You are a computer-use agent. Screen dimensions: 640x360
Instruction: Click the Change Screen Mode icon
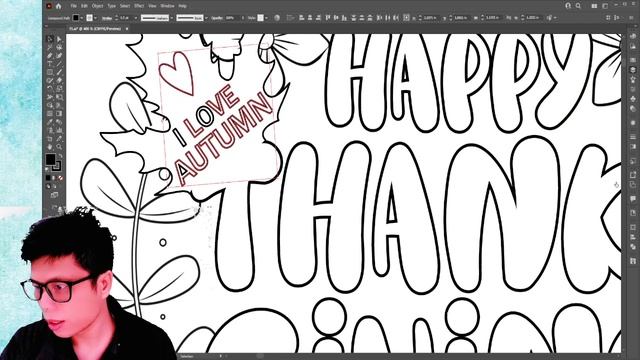coord(54,195)
